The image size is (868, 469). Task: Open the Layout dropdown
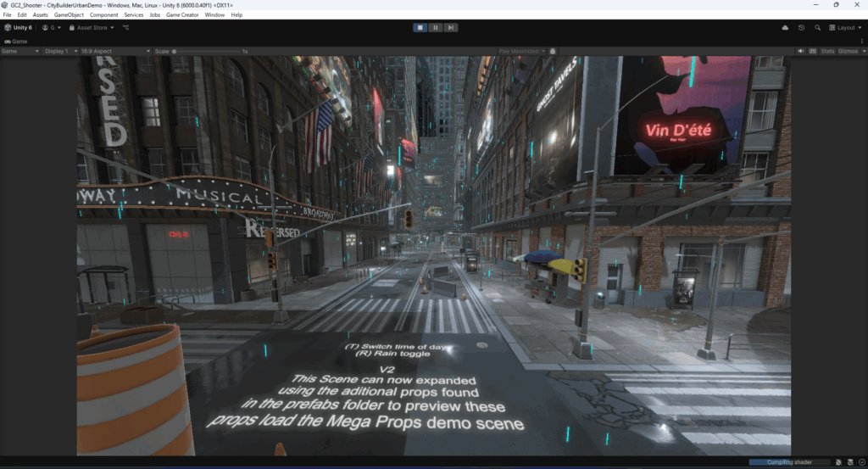(x=845, y=27)
